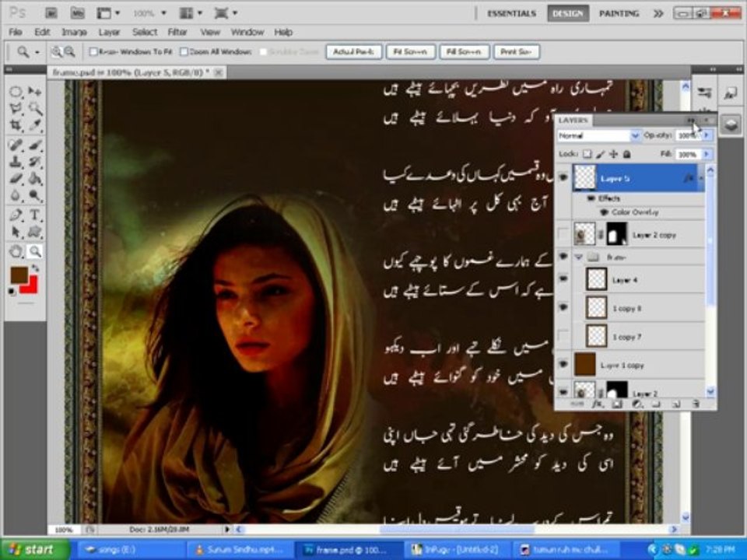Viewport: 747px width, 560px height.
Task: Click the Print Size button
Action: click(x=517, y=51)
